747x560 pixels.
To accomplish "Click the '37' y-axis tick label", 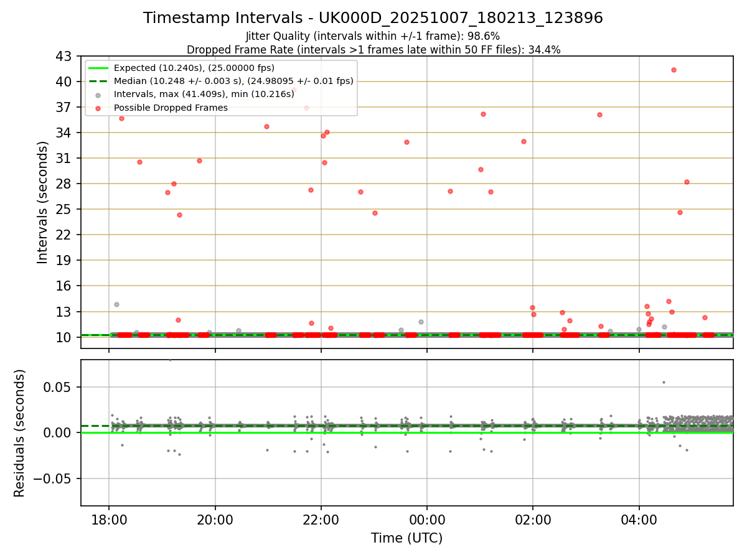I will click(65, 107).
